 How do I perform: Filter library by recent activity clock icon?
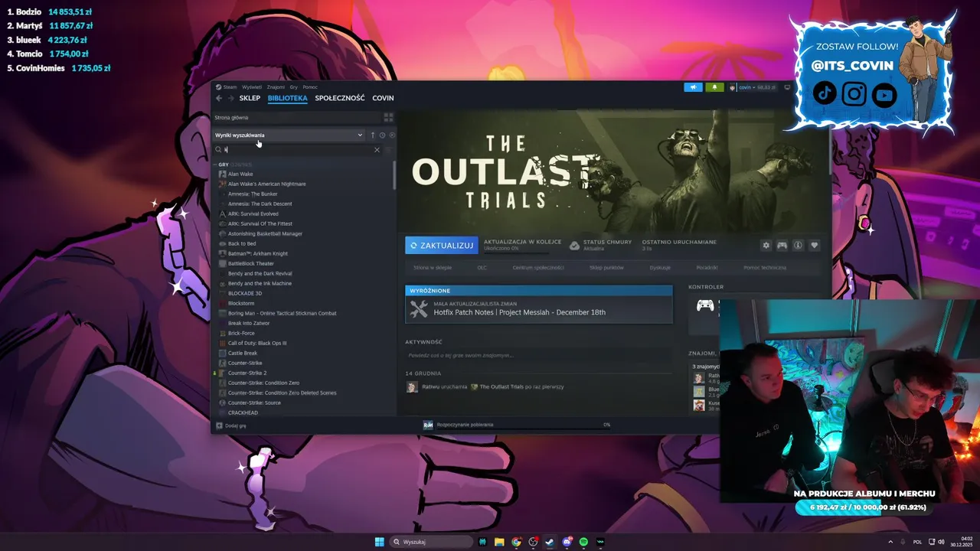pyautogui.click(x=382, y=135)
